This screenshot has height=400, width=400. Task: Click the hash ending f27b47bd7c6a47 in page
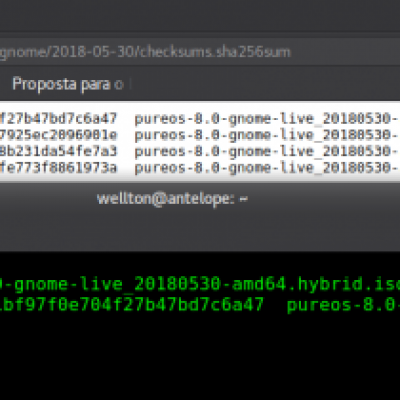(58, 119)
